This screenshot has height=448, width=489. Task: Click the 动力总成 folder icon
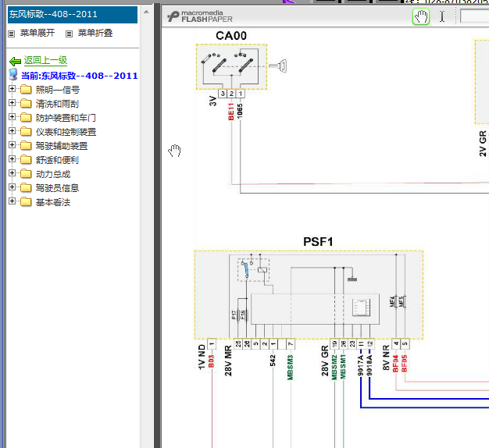tap(26, 174)
